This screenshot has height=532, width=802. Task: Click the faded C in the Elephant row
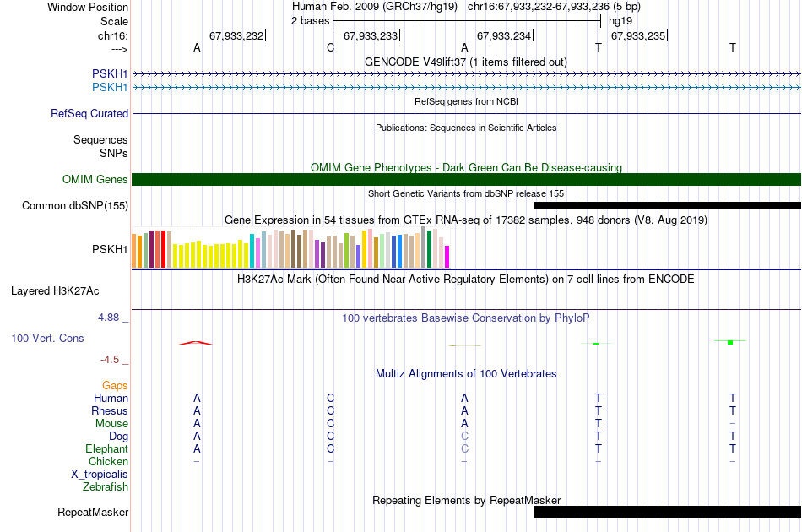464,448
